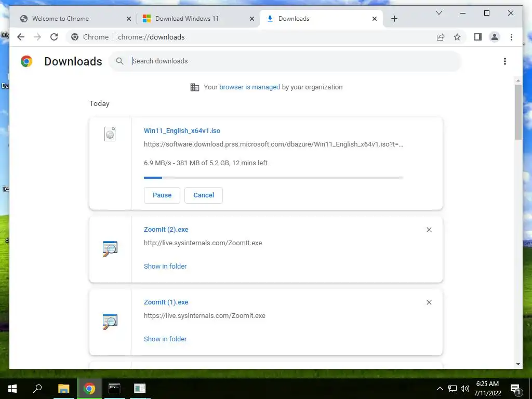This screenshot has width=532, height=399.
Task: Pause the Win11 ISO download
Action: point(162,195)
